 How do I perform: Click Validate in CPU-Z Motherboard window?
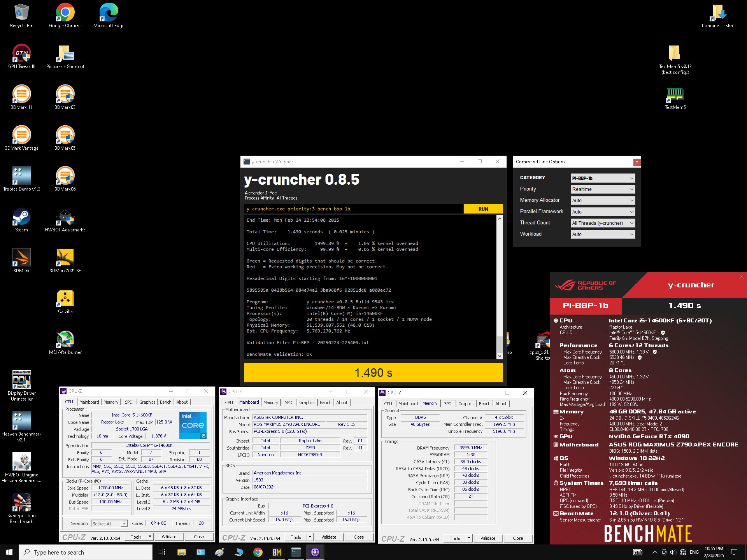[x=329, y=537]
